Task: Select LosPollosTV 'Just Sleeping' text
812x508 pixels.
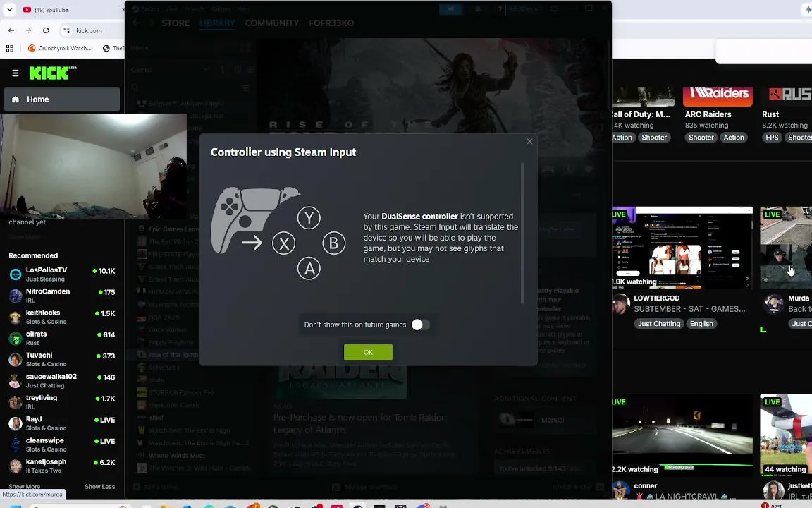Action: coord(45,279)
